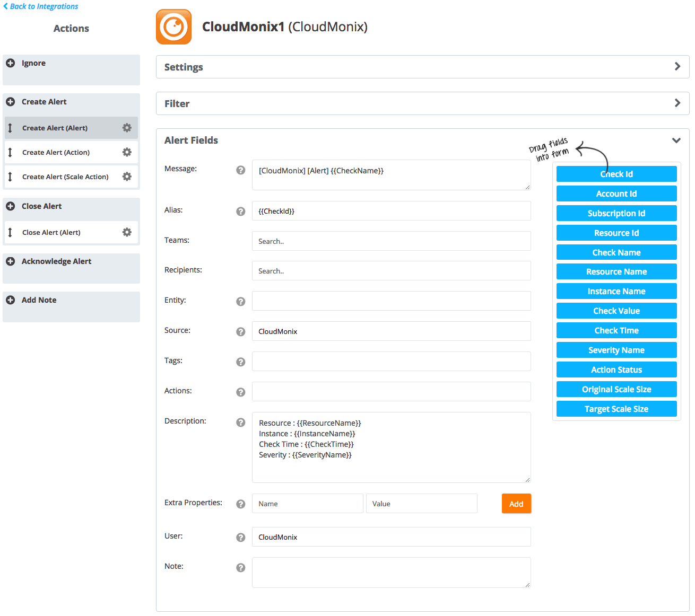The height and width of the screenshot is (616, 695).
Task: Click the Check Value field button
Action: tap(616, 311)
